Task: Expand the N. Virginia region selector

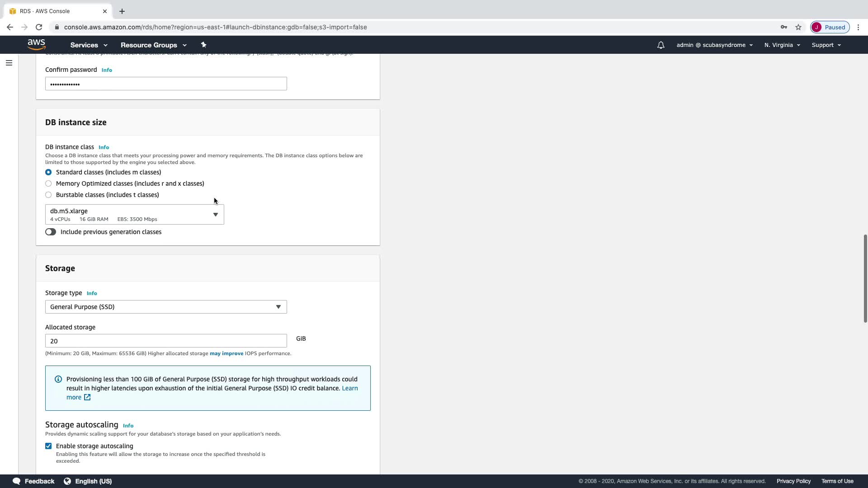Action: pyautogui.click(x=782, y=45)
